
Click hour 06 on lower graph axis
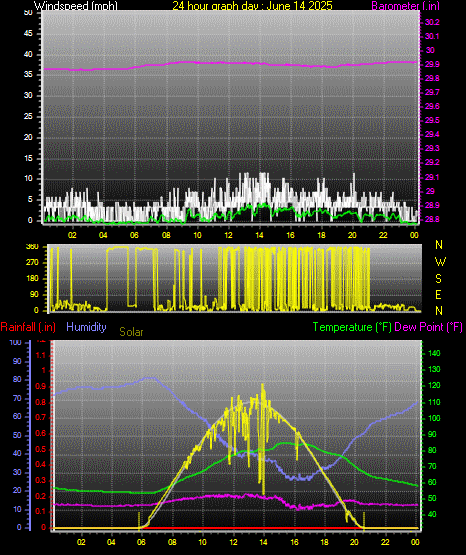click(x=141, y=542)
